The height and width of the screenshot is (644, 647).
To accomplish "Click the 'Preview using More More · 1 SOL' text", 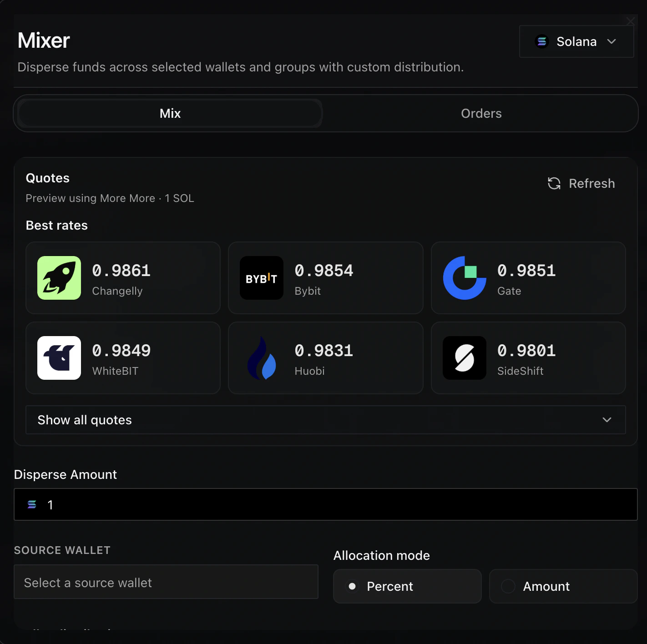I will pyautogui.click(x=110, y=198).
